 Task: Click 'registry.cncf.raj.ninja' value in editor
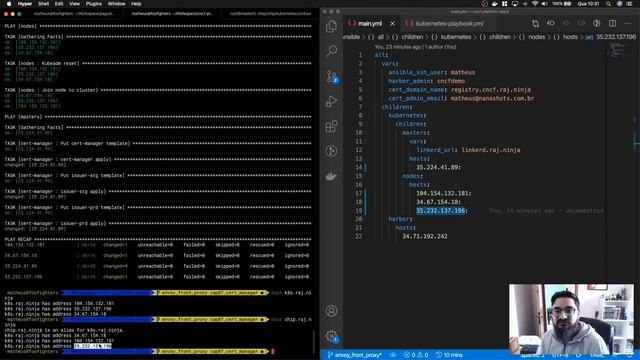(x=491, y=89)
